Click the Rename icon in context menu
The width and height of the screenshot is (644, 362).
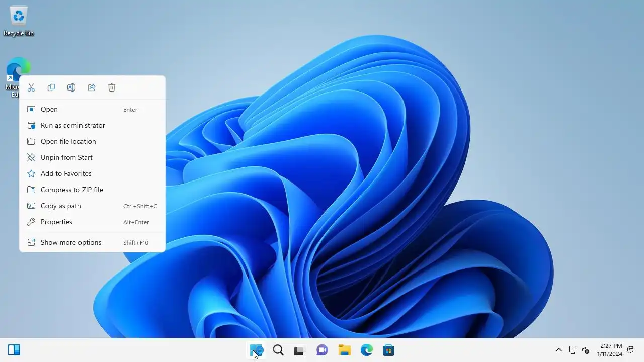pyautogui.click(x=71, y=87)
